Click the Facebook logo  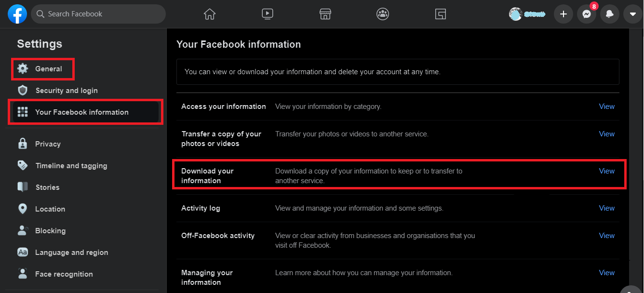tap(17, 14)
